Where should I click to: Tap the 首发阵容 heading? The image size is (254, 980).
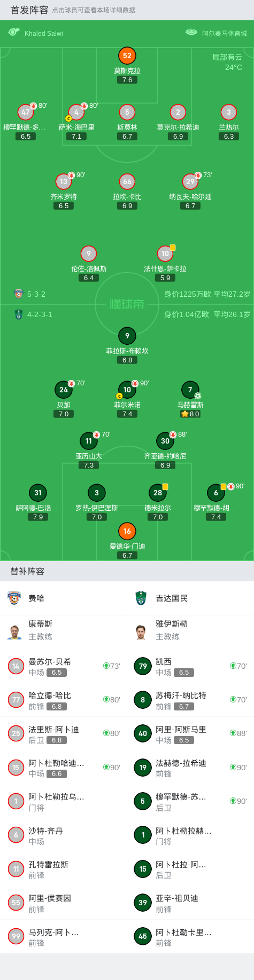(29, 10)
